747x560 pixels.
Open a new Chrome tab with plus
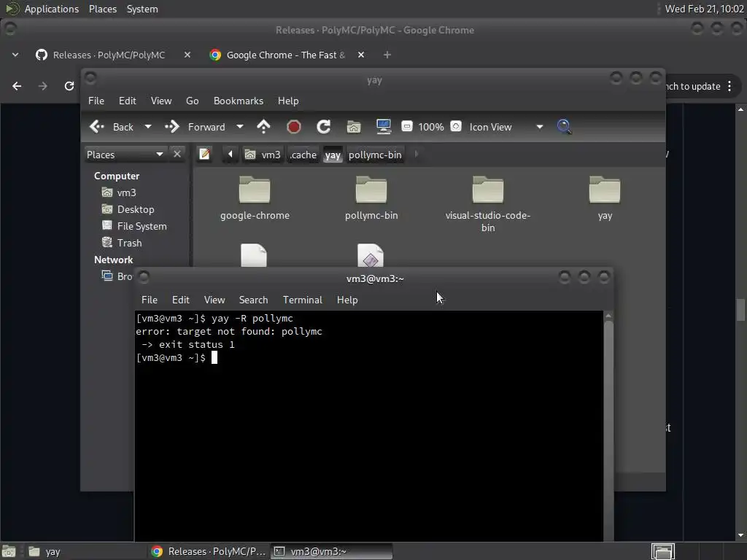click(x=387, y=55)
